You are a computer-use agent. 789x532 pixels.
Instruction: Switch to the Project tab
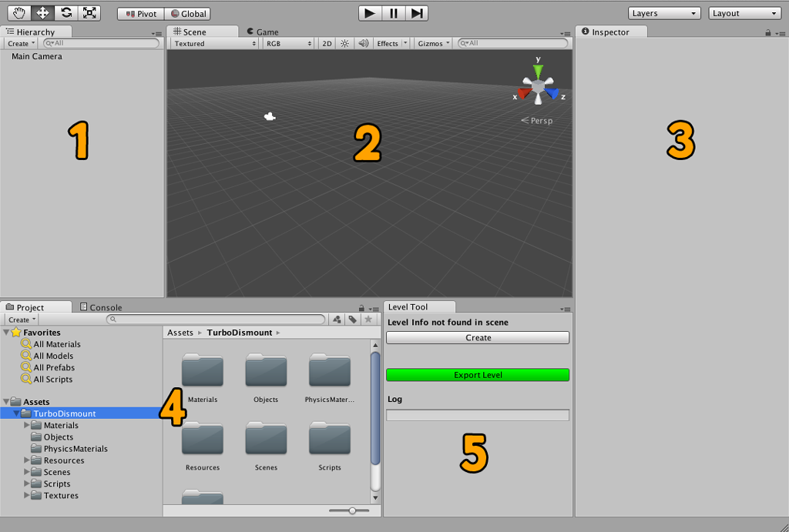point(35,307)
